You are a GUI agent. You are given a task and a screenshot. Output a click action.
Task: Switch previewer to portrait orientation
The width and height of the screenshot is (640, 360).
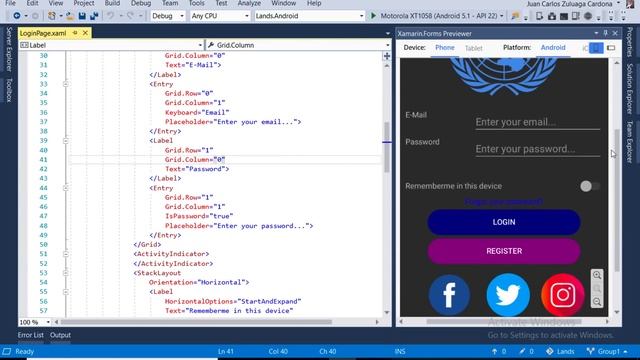tap(596, 48)
